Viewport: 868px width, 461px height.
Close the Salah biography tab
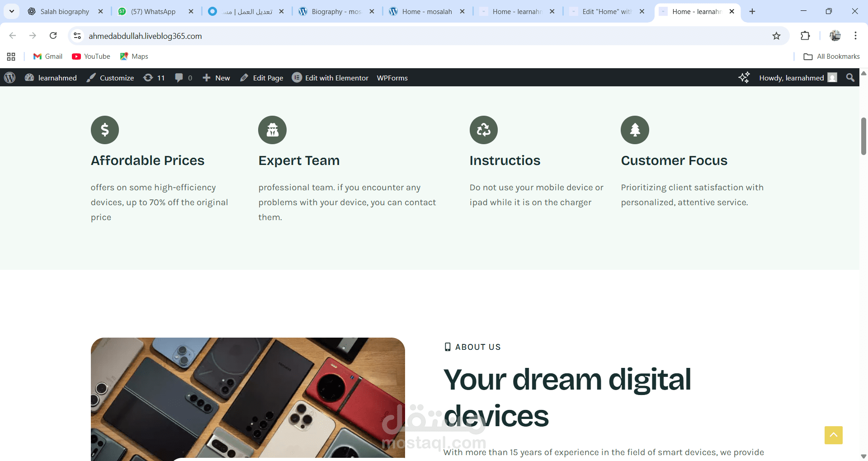pyautogui.click(x=101, y=11)
